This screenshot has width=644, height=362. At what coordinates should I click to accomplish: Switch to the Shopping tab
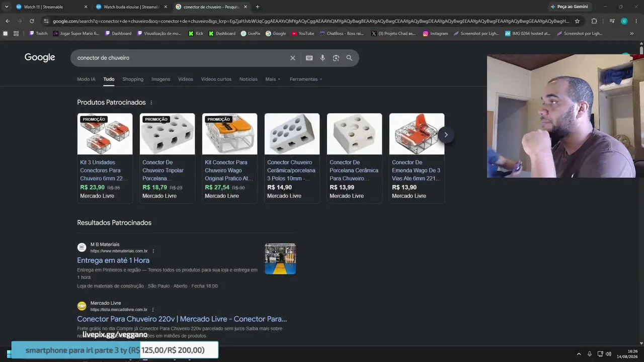coord(133,79)
